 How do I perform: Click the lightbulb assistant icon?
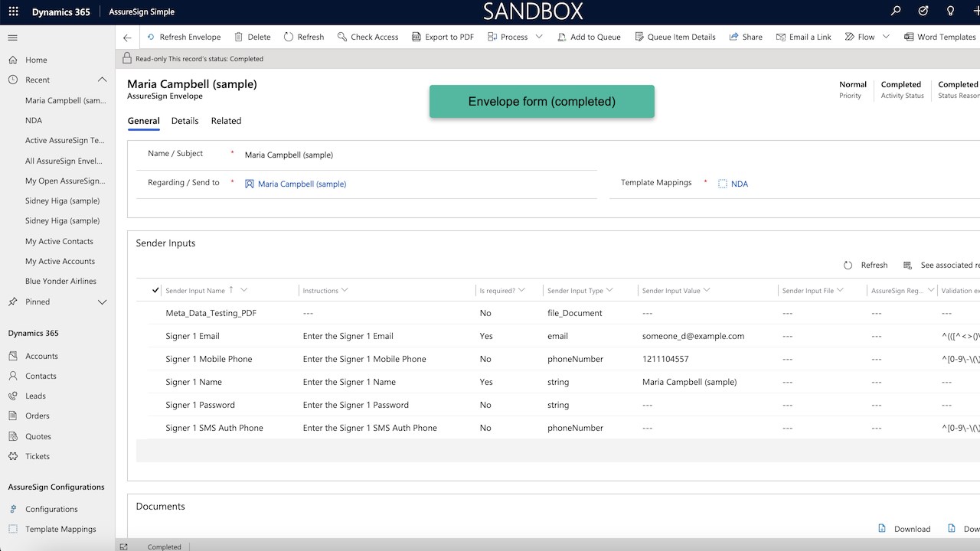(x=950, y=11)
